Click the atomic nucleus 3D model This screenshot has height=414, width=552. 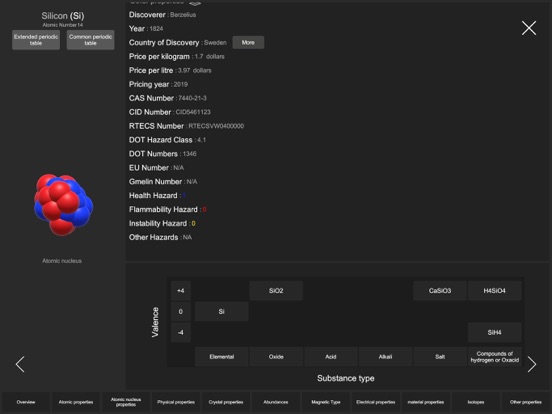[63, 204]
